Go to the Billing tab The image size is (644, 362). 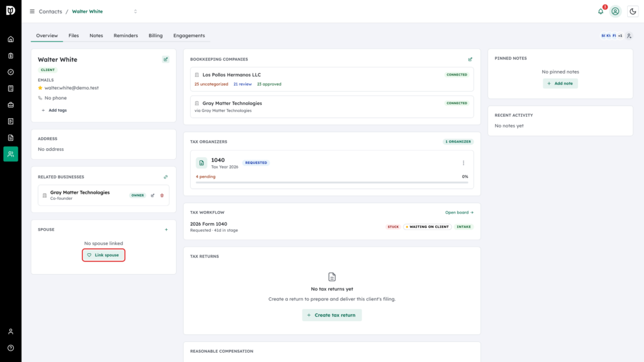click(x=156, y=36)
